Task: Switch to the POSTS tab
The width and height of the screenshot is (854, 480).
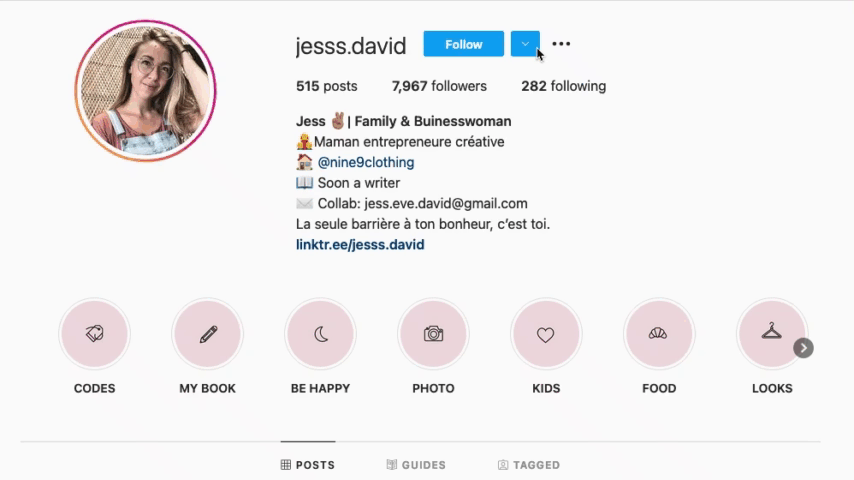Action: (308, 465)
